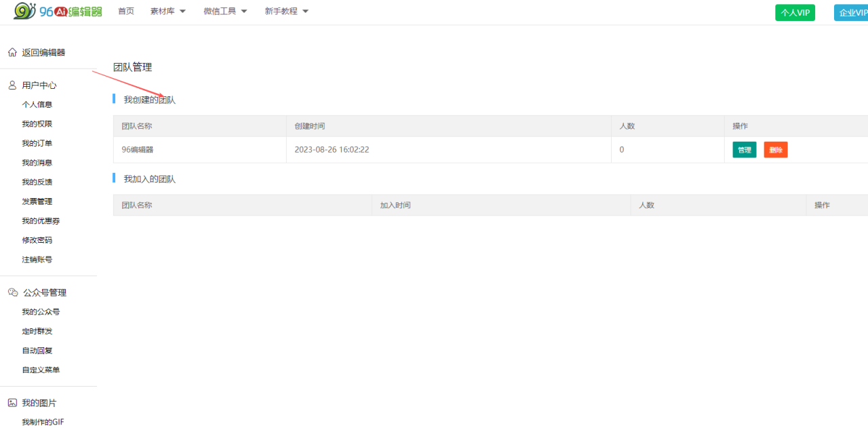This screenshot has height=428, width=868.
Task: Expand the 微信工具 dropdown arrow
Action: (x=243, y=12)
